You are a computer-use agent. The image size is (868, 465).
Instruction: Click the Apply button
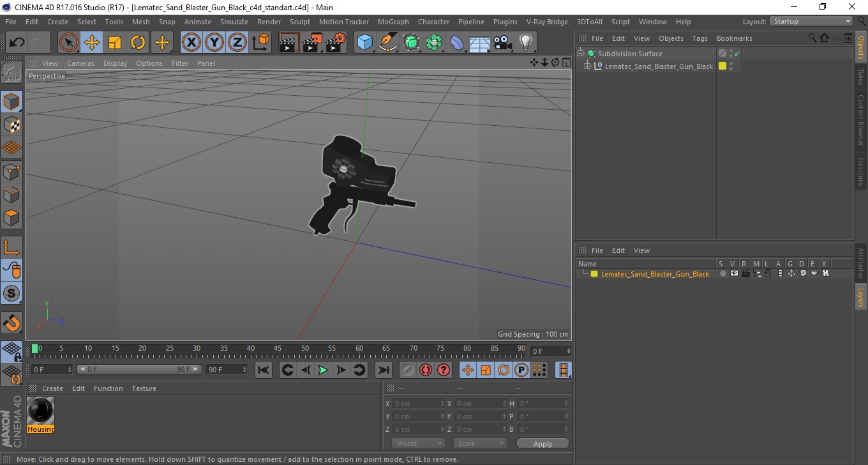[542, 443]
